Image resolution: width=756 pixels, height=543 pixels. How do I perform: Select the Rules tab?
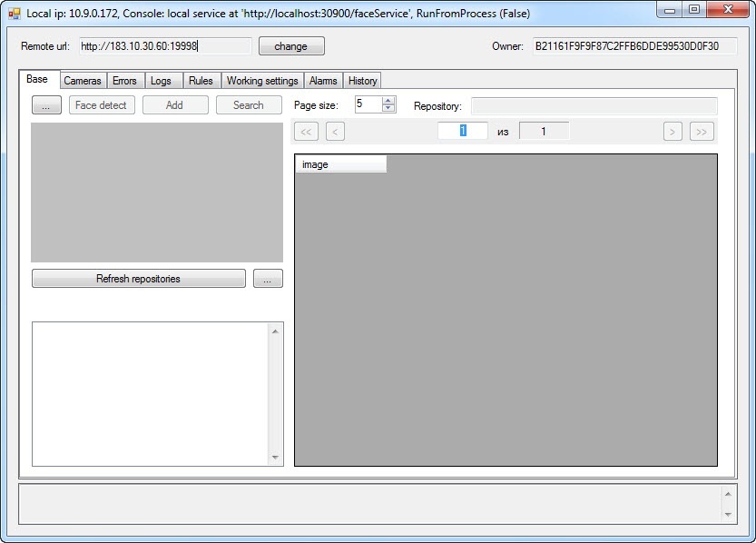pyautogui.click(x=201, y=81)
